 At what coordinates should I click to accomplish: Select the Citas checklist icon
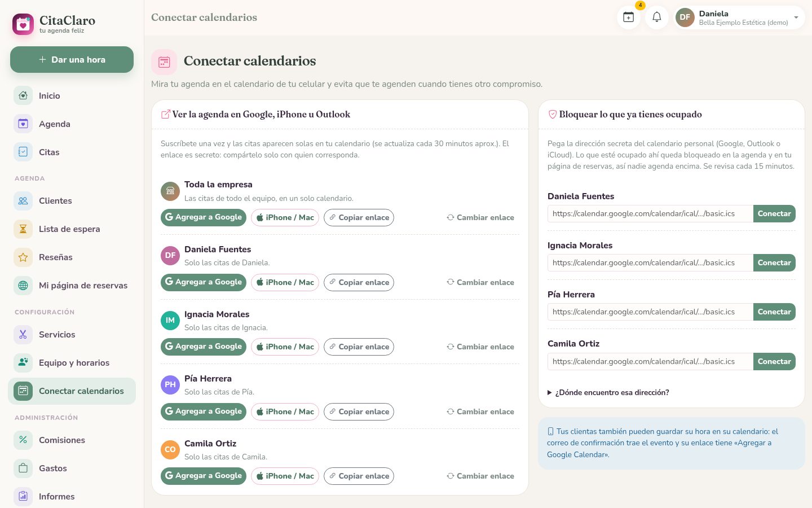click(x=23, y=152)
